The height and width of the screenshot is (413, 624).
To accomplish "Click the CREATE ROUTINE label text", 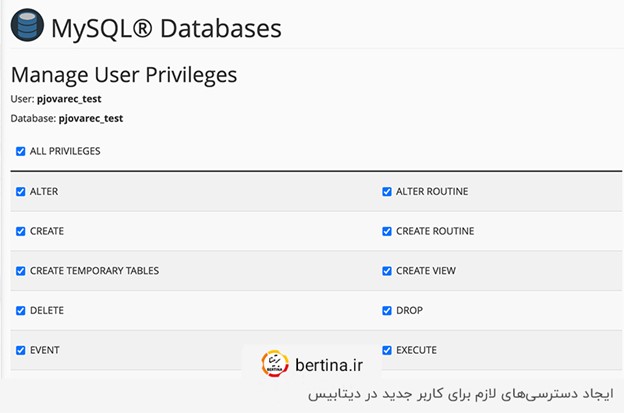I will 435,231.
